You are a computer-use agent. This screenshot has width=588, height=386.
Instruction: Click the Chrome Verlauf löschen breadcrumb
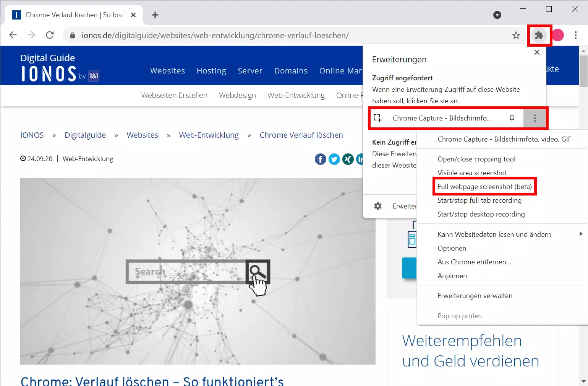pyautogui.click(x=301, y=135)
